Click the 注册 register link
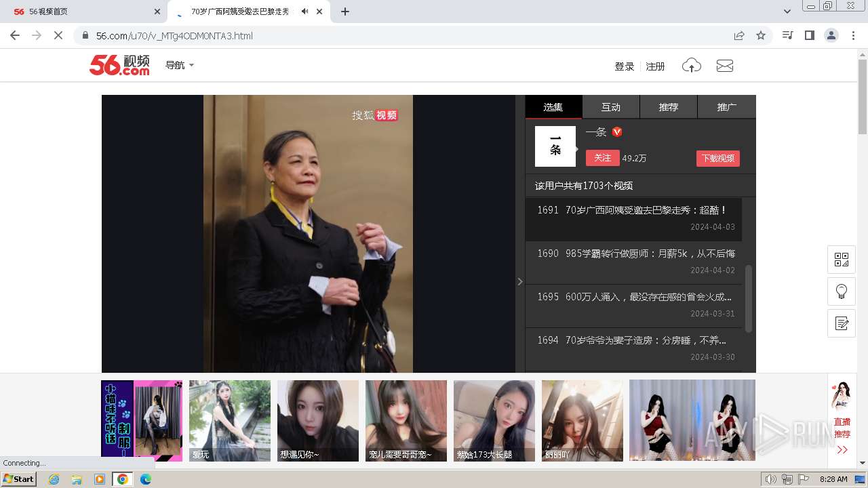This screenshot has width=868, height=488. pos(655,66)
